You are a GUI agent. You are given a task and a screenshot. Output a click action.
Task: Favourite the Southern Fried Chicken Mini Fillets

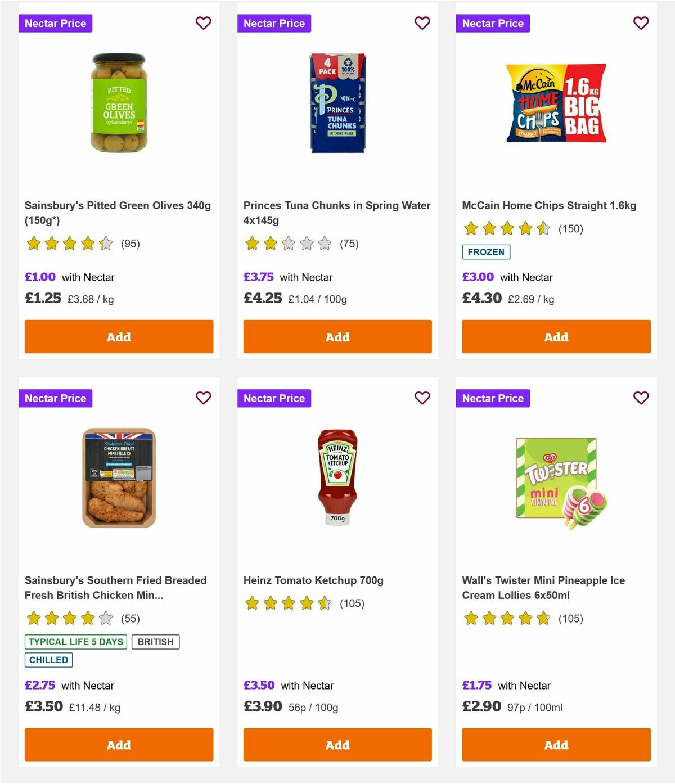[x=204, y=398]
